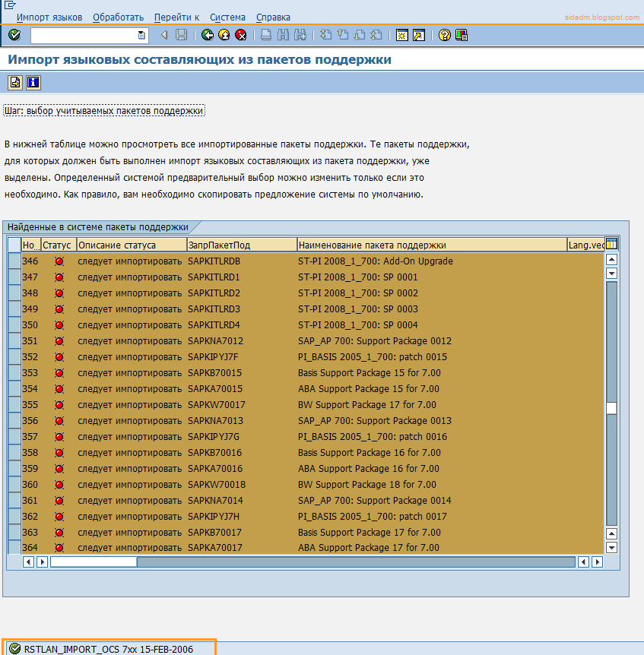Click the Save diskette icon

[x=182, y=35]
